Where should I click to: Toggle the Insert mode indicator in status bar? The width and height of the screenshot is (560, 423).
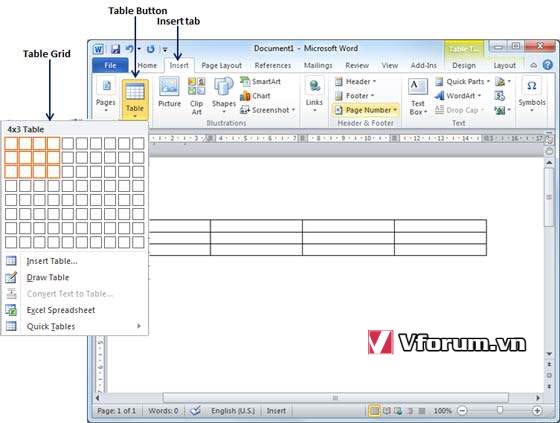pos(276,411)
